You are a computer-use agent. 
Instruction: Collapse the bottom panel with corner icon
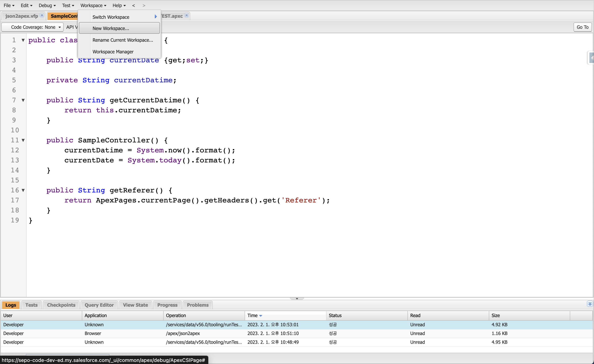pyautogui.click(x=589, y=304)
